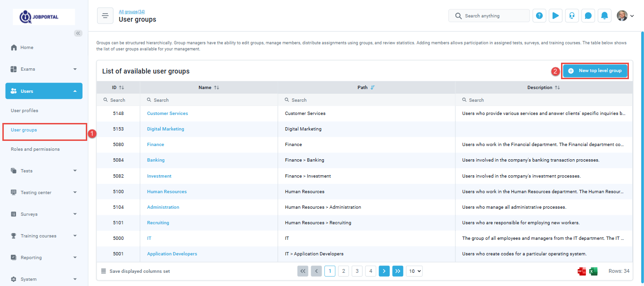Open the help question mark icon
This screenshot has width=644, height=286.
pos(539,16)
